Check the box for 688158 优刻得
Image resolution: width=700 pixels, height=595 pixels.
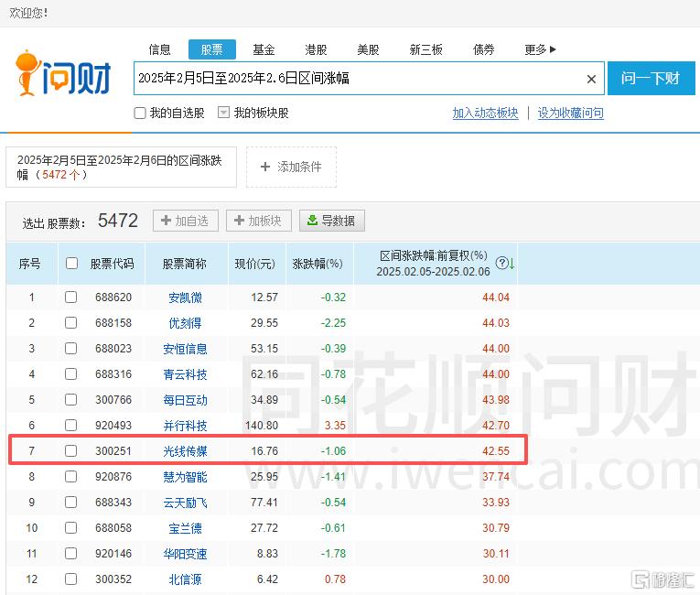(71, 322)
